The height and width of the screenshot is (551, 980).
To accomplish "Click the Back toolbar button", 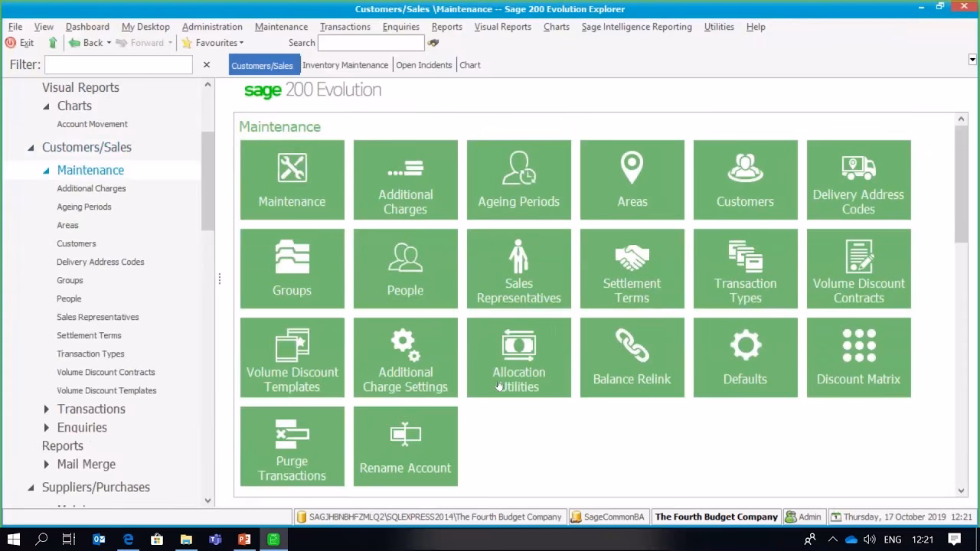I will coord(86,43).
